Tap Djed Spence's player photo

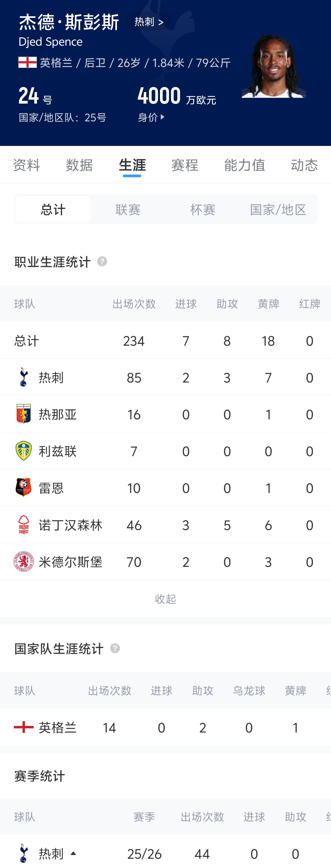click(x=273, y=66)
